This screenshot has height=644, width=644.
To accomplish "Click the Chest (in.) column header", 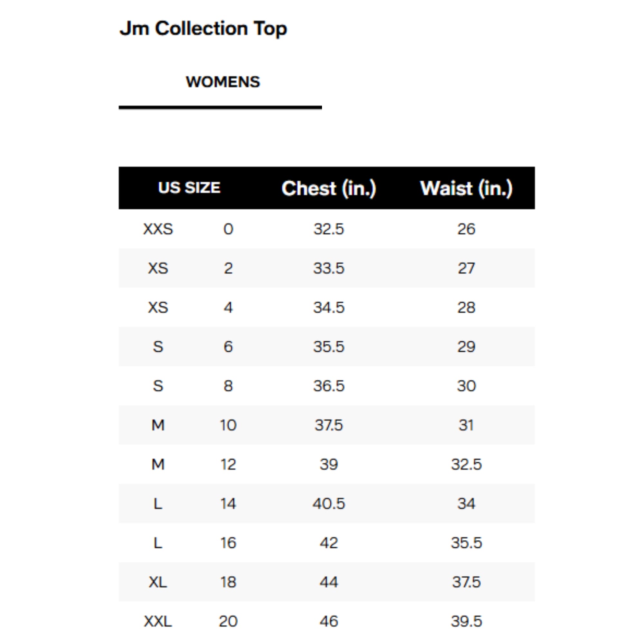I will [x=329, y=188].
